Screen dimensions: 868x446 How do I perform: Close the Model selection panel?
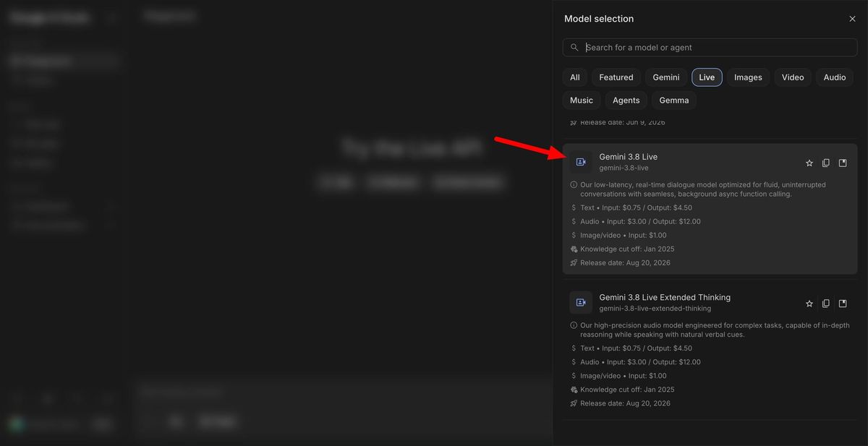tap(852, 19)
